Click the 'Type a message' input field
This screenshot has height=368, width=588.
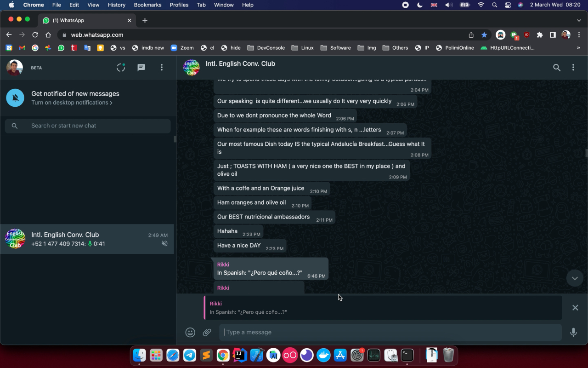390,332
